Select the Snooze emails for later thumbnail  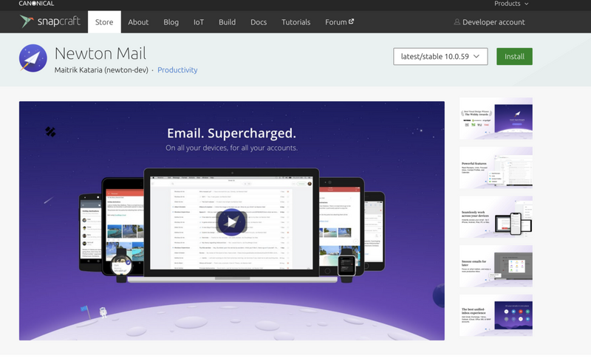pos(496,266)
